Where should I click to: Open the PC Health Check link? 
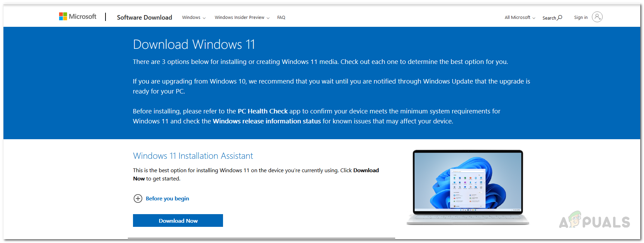(263, 111)
